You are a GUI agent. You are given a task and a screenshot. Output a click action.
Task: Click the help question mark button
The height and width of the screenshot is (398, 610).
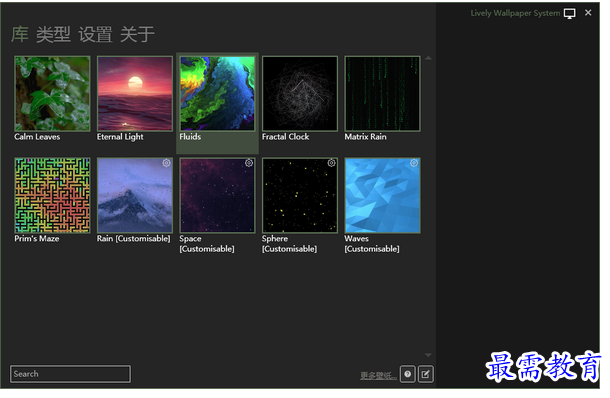tap(407, 374)
